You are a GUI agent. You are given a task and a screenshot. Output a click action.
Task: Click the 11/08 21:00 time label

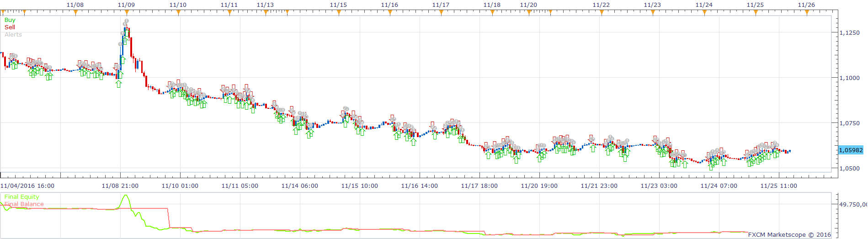(x=120, y=186)
